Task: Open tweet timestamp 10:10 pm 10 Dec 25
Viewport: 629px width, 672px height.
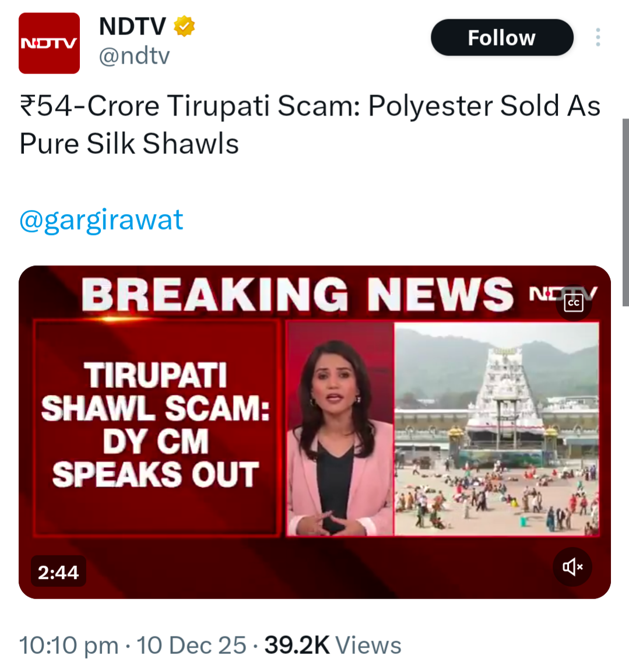Action: point(133,645)
